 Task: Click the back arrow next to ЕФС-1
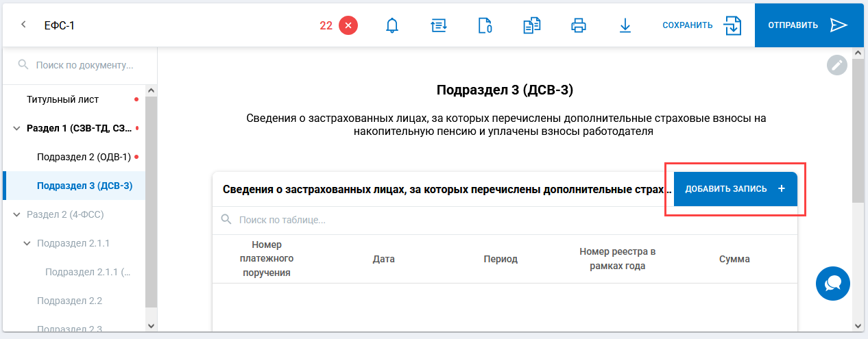(x=23, y=25)
